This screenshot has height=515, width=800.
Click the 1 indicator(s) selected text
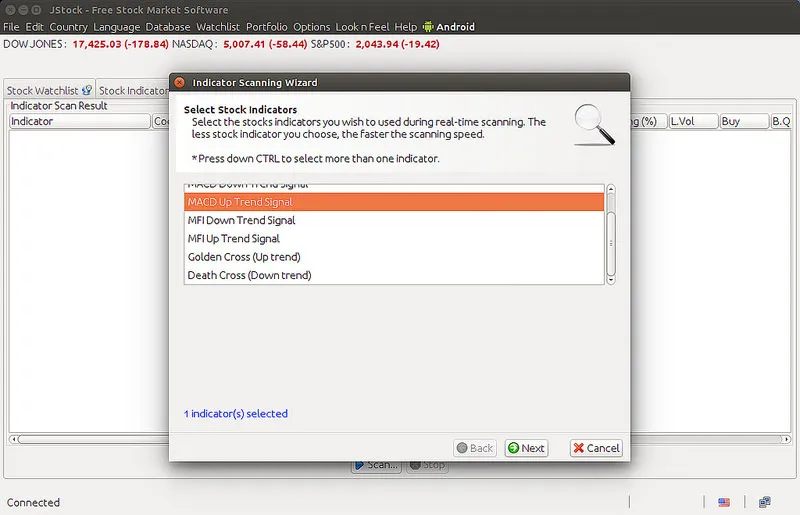click(x=236, y=413)
